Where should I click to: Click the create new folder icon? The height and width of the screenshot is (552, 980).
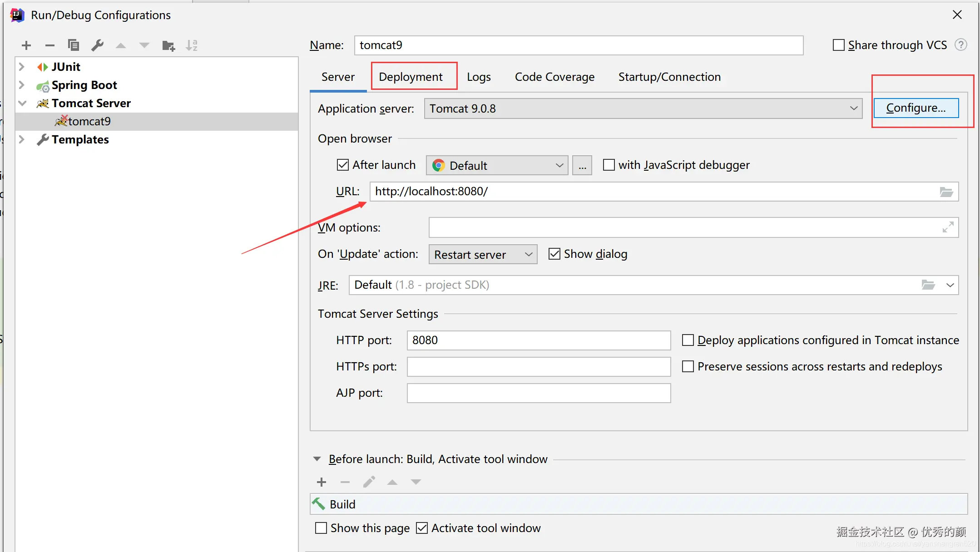(x=168, y=45)
